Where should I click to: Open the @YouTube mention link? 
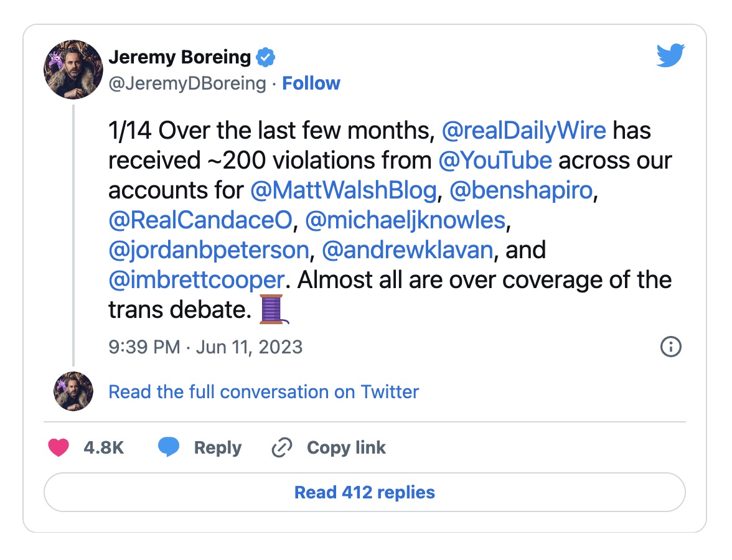495,161
